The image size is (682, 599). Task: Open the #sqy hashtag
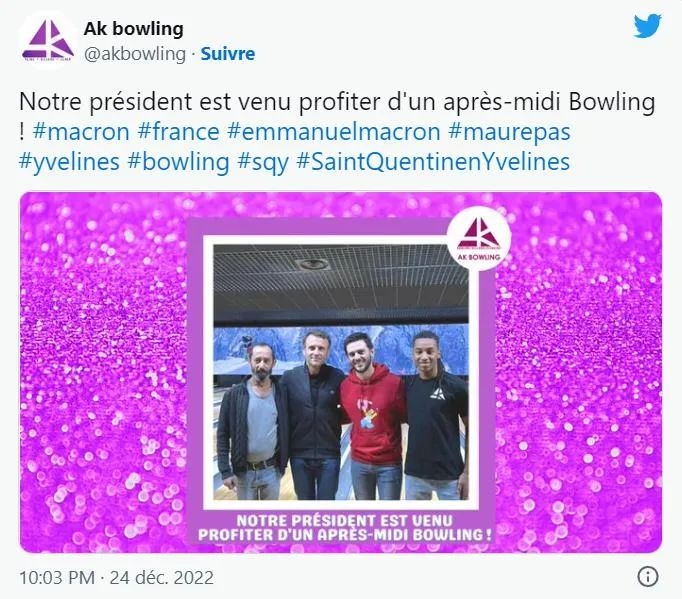263,162
